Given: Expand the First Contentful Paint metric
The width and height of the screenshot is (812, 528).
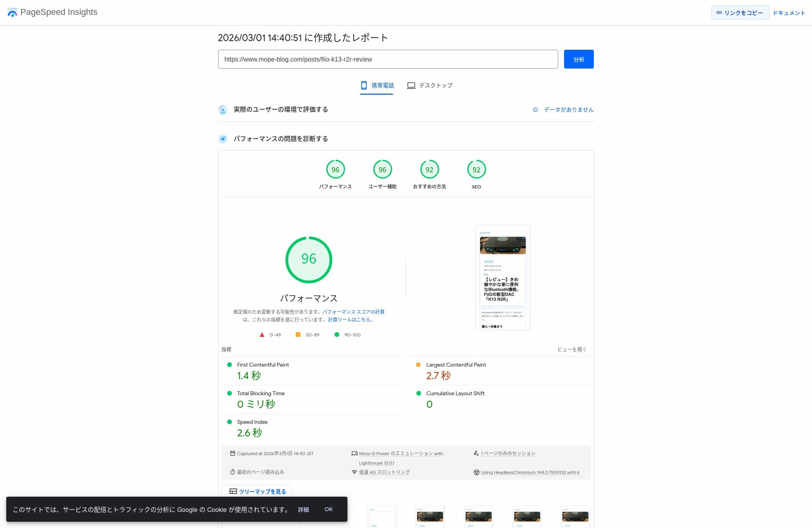Looking at the screenshot, I should tap(263, 365).
